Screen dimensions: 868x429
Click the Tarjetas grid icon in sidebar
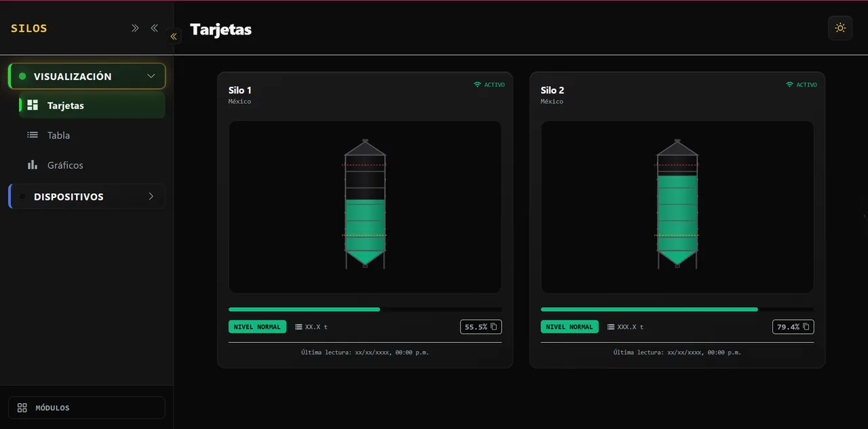coord(33,105)
